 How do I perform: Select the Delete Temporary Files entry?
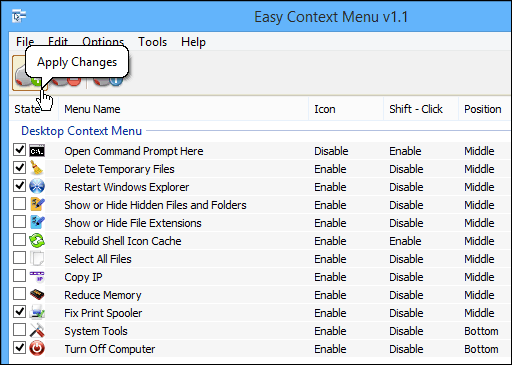tap(119, 169)
